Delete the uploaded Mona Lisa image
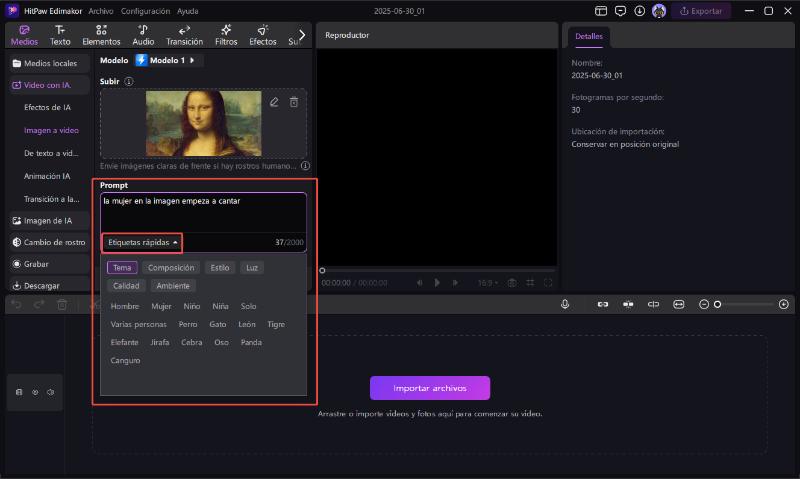The height and width of the screenshot is (479, 800). pos(294,102)
